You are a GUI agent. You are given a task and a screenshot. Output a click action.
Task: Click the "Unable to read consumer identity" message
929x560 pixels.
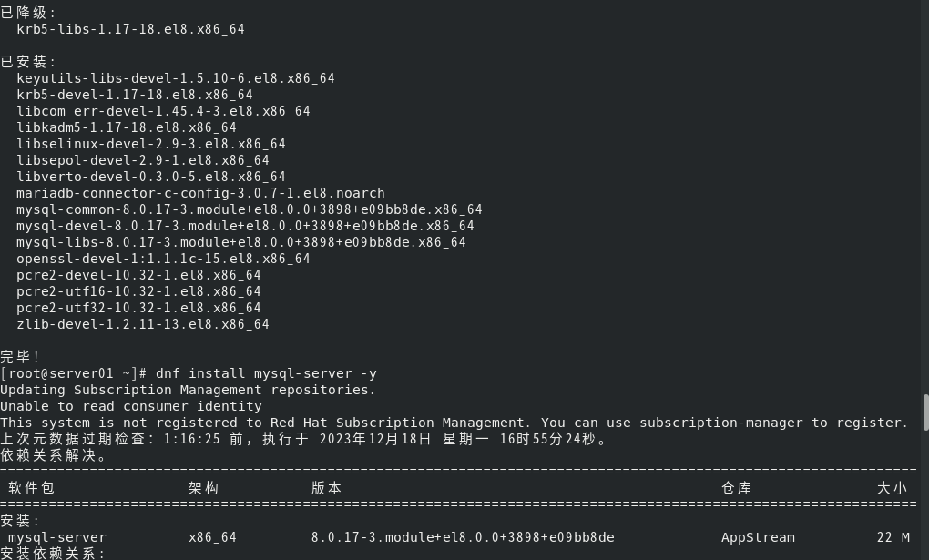(x=131, y=406)
